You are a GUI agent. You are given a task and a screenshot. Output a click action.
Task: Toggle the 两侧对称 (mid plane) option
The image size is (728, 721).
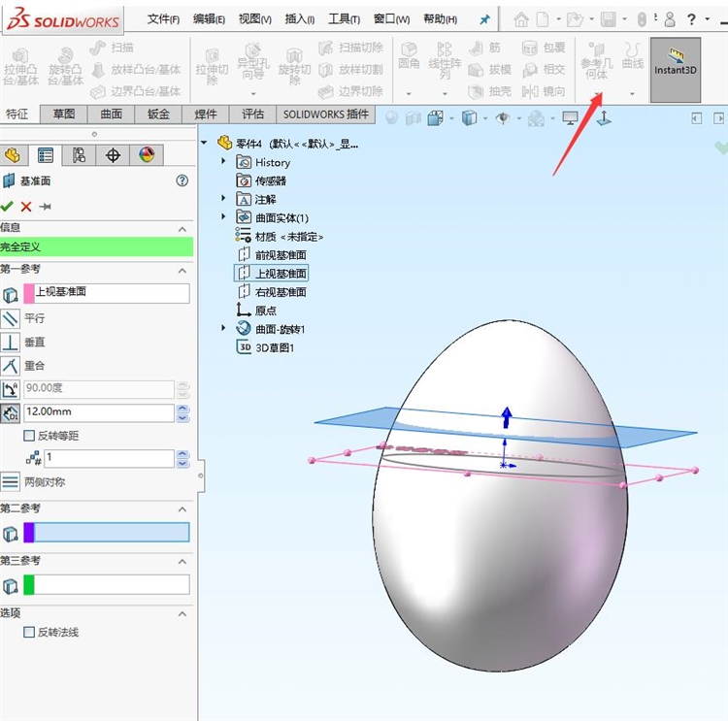click(x=11, y=481)
